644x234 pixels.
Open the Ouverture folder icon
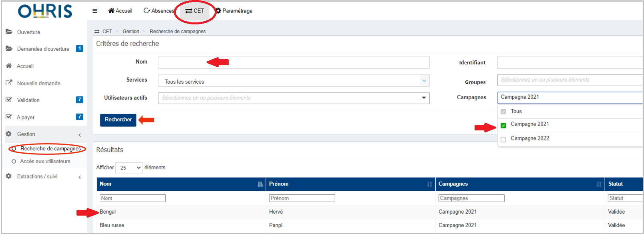coord(9,32)
